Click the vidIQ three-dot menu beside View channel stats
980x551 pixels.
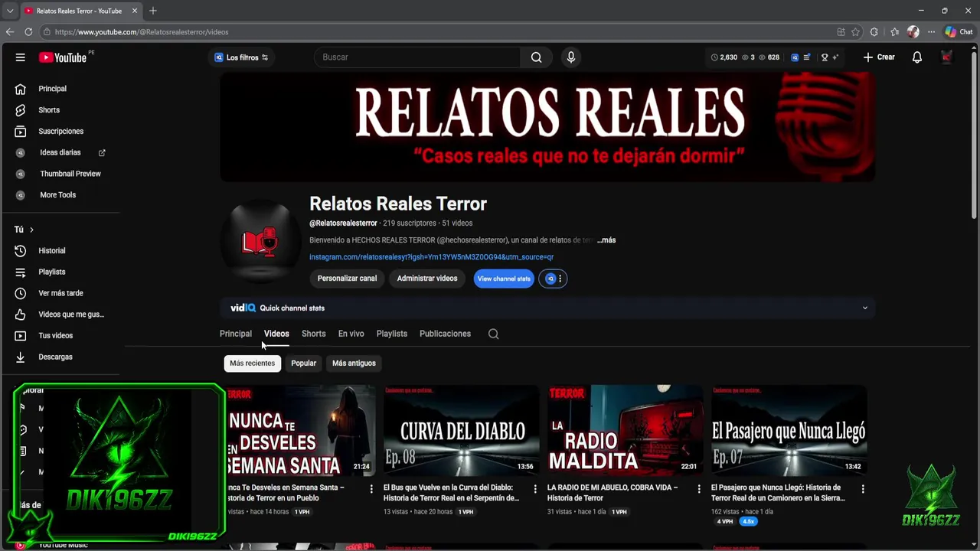[x=560, y=279]
